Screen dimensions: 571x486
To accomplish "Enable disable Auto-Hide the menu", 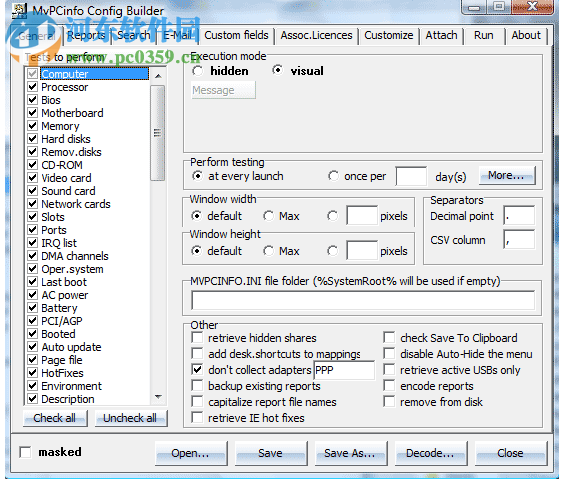I will click(389, 353).
